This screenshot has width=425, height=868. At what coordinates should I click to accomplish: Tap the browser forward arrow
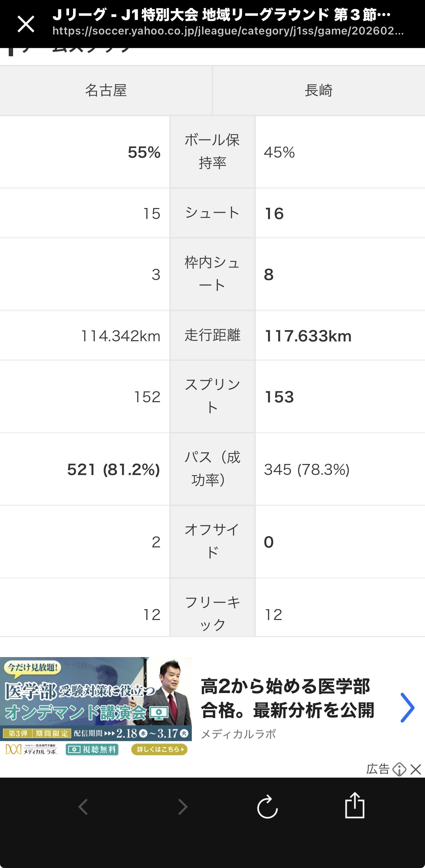click(183, 807)
